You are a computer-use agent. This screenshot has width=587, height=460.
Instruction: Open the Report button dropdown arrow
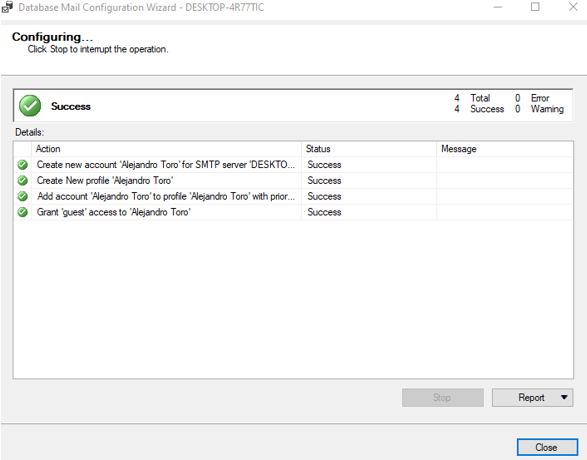pyautogui.click(x=564, y=397)
